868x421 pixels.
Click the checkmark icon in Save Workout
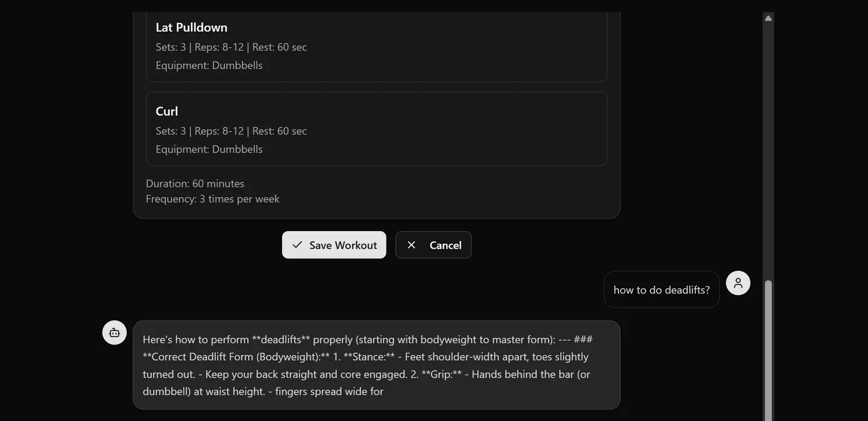(297, 245)
